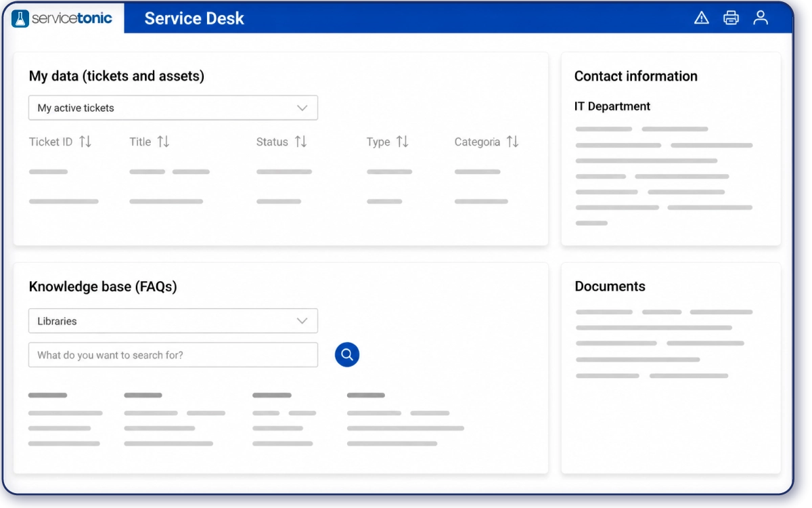Open the user profile icon

pos(761,18)
